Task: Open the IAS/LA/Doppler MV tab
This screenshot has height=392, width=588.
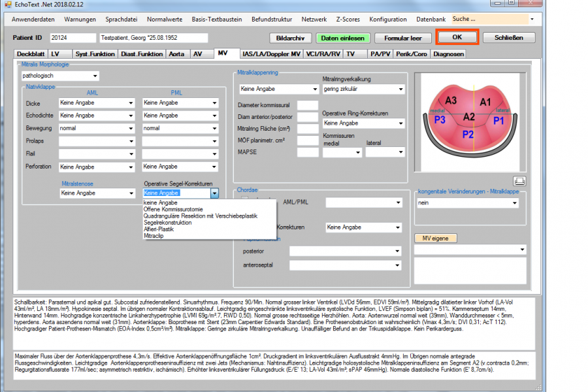Action: (x=271, y=54)
